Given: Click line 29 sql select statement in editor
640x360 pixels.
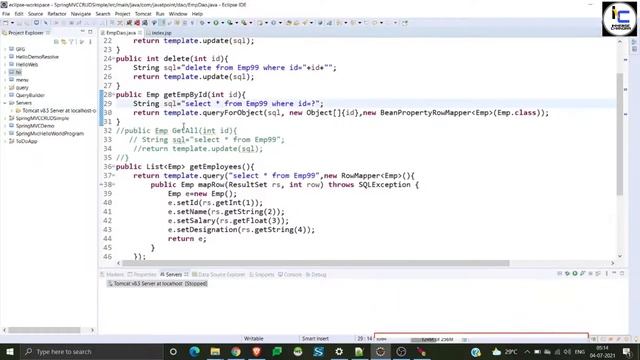Looking at the screenshot, I should click(x=228, y=104).
